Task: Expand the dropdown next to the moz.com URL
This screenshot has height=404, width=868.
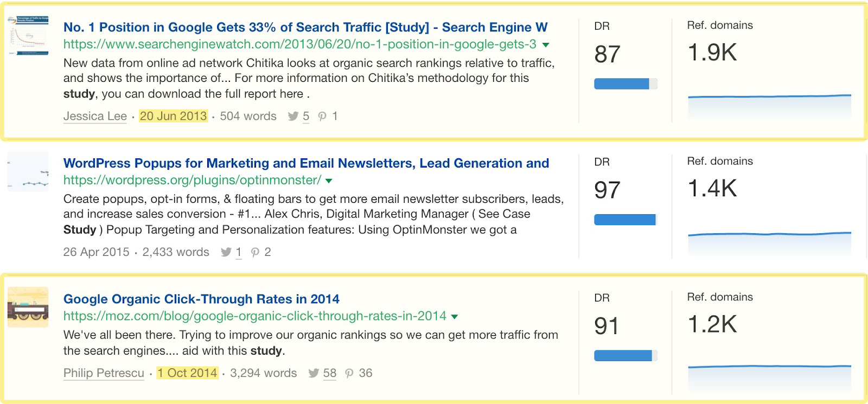Action: point(455,317)
